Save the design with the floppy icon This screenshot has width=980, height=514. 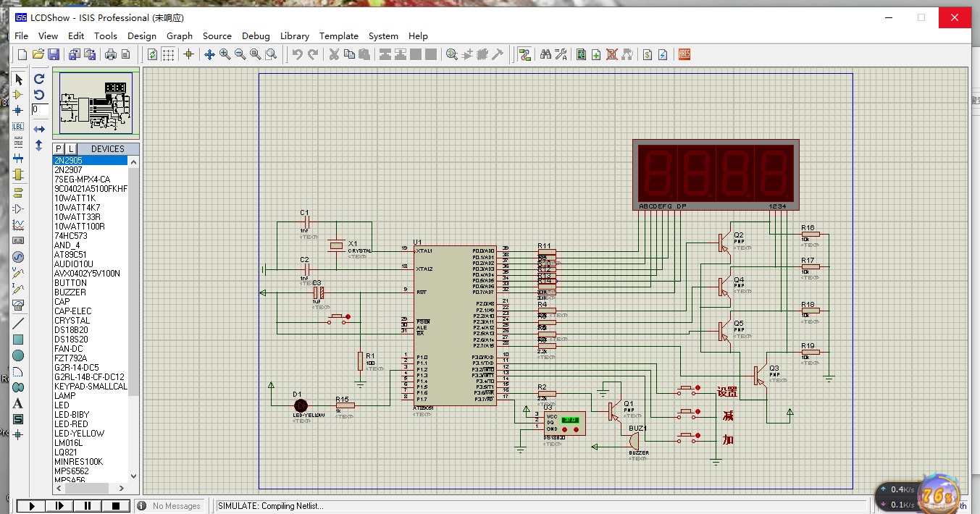point(54,54)
